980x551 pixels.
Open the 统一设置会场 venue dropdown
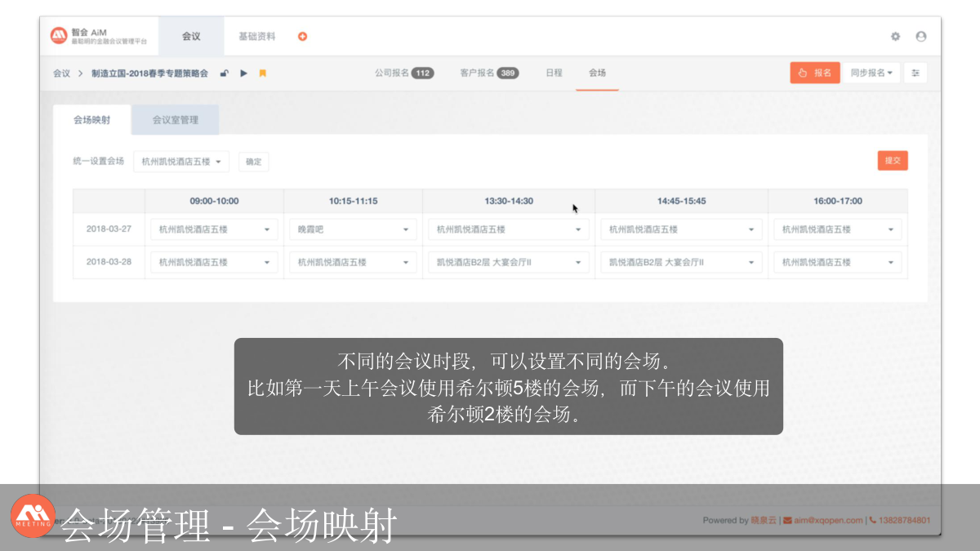click(x=181, y=162)
